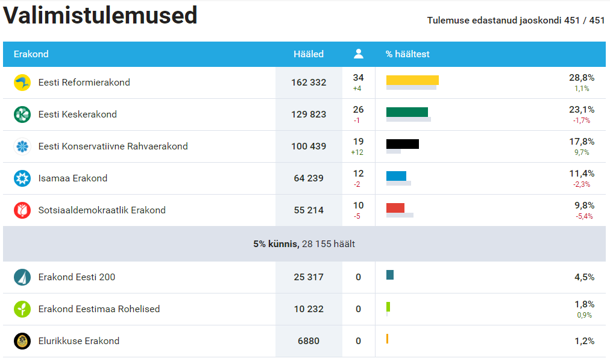This screenshot has width=610, height=364.
Task: Click the person icon in the table header
Action: pyautogui.click(x=358, y=54)
